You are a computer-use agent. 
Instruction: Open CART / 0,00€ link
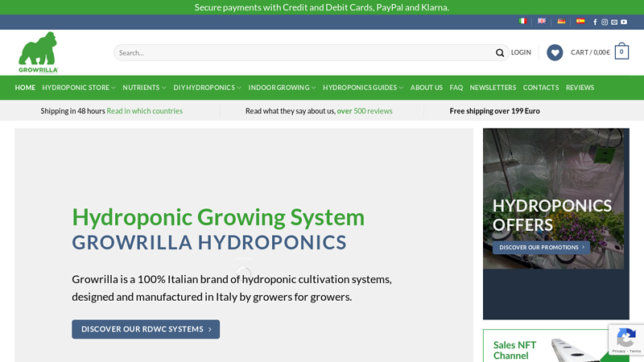(x=590, y=52)
